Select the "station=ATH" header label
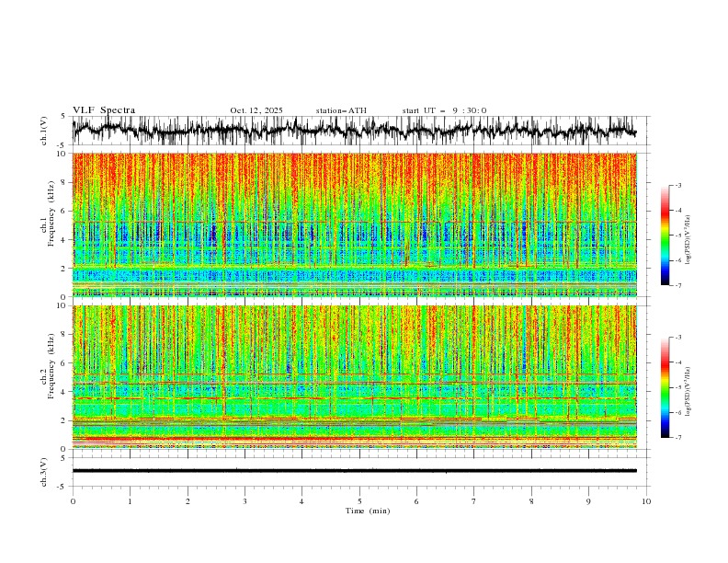Image resolution: width=728 pixels, height=563 pixels. click(x=341, y=110)
